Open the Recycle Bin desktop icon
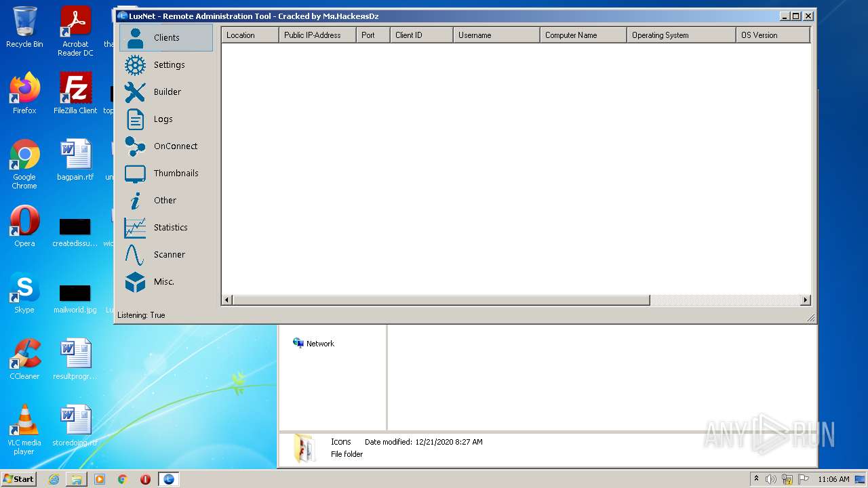Screen dimensions: 868x488 (24, 27)
